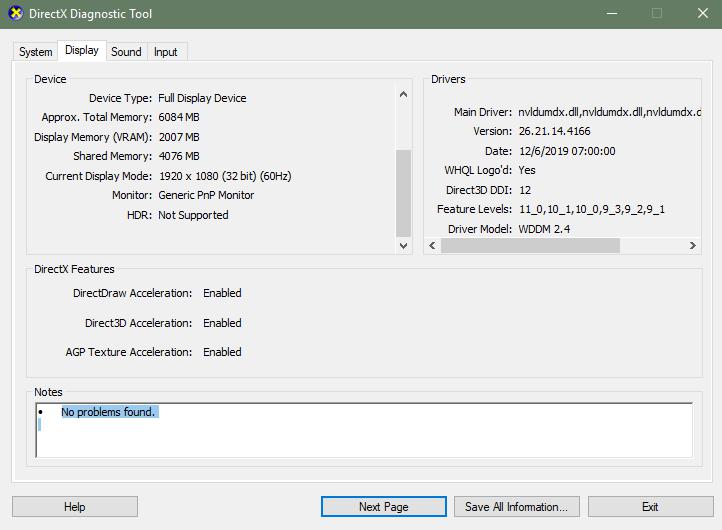Click the 'DirectX Features' group heading
This screenshot has height=530, width=722.
pyautogui.click(x=74, y=269)
